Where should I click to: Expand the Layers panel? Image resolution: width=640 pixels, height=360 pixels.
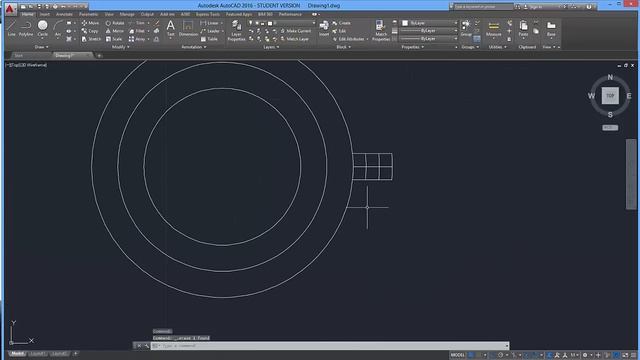[x=271, y=47]
